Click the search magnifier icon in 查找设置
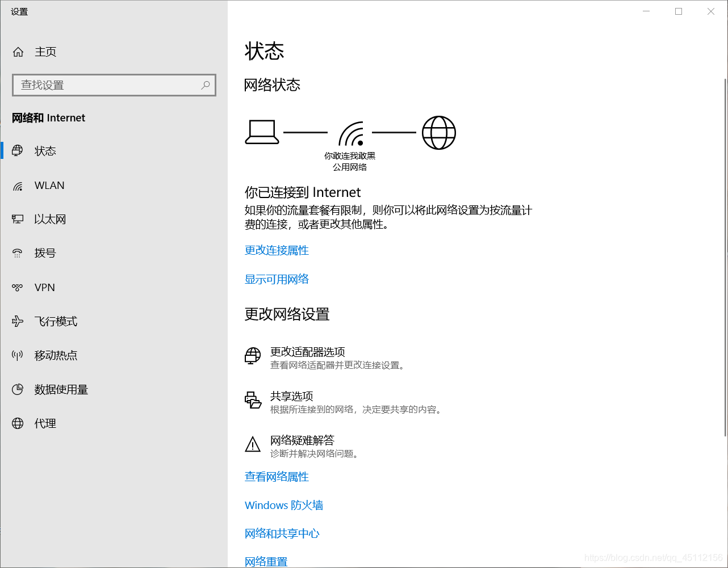The height and width of the screenshot is (568, 728). point(206,85)
